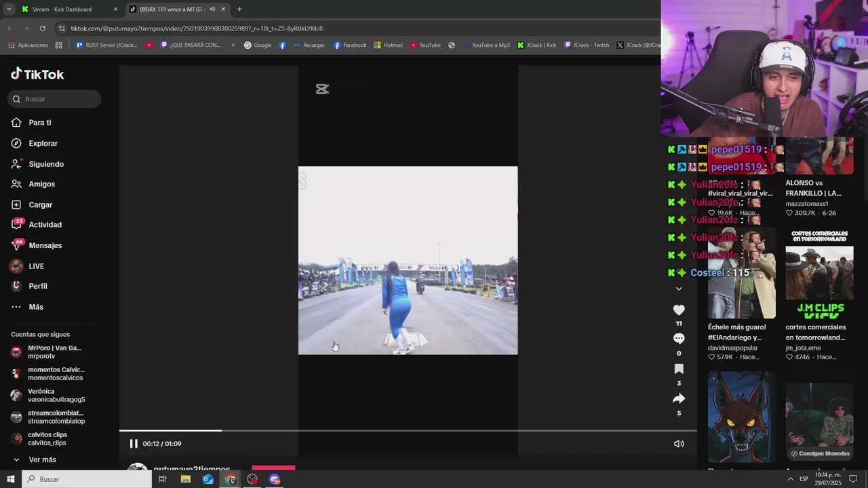
Task: Share the video with arrow icon
Action: click(679, 399)
